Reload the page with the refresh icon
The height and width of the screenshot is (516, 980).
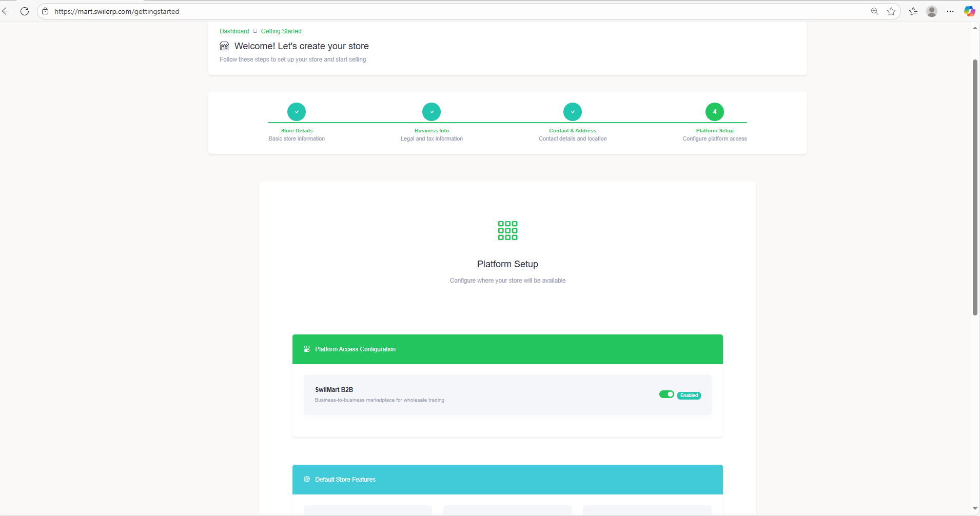pyautogui.click(x=24, y=11)
